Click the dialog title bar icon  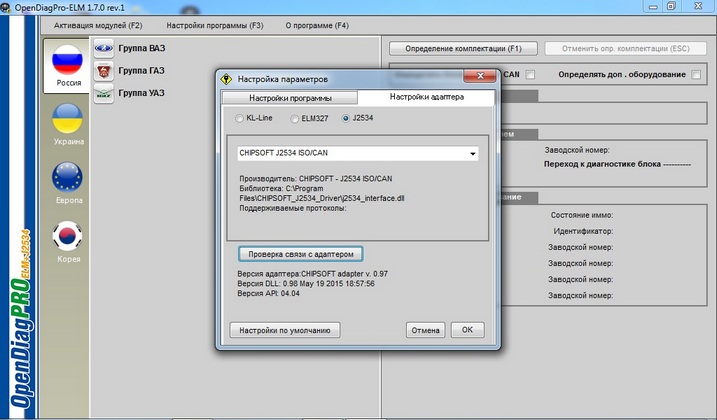228,79
